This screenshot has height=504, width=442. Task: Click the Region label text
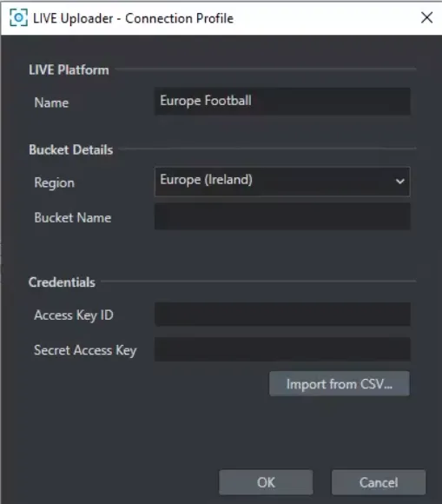pos(55,182)
